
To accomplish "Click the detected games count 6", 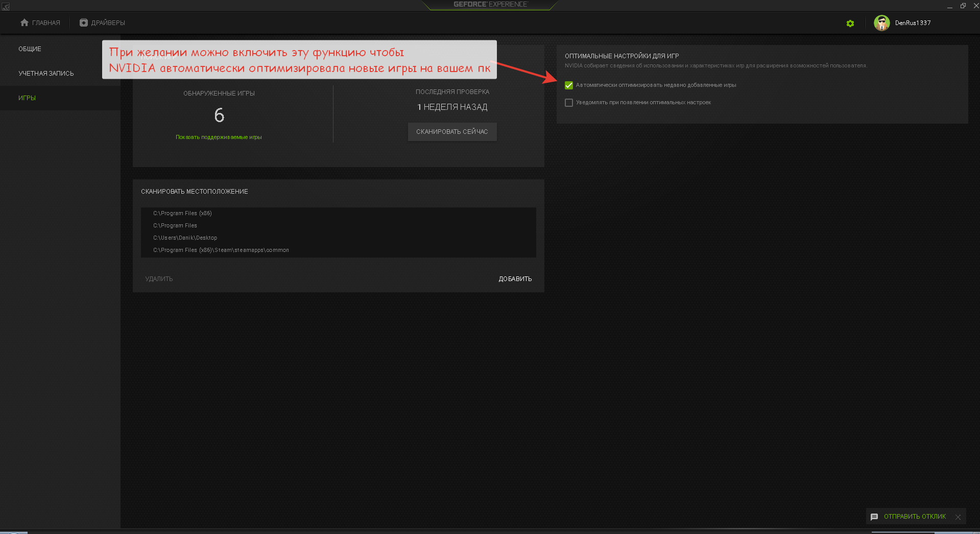I will [x=219, y=115].
